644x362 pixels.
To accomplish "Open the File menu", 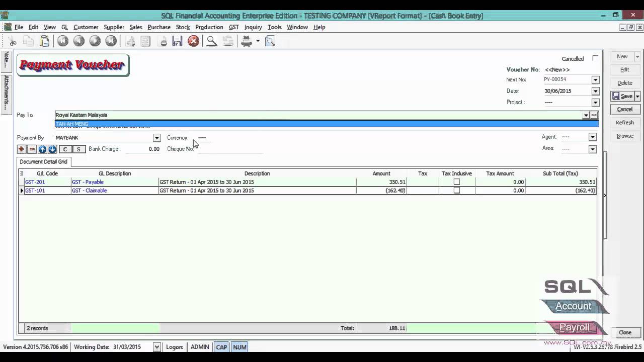I will 19,27.
